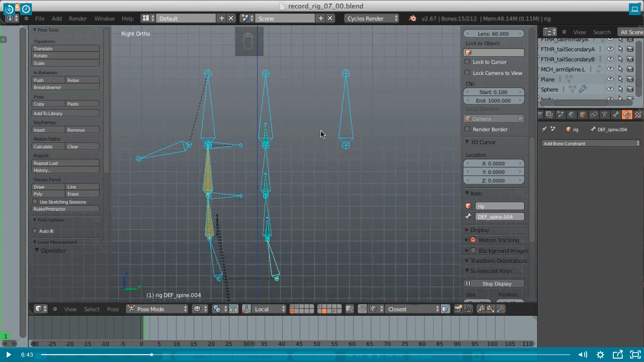Click the snap magnet icon
This screenshot has height=362, width=644.
(x=362, y=309)
